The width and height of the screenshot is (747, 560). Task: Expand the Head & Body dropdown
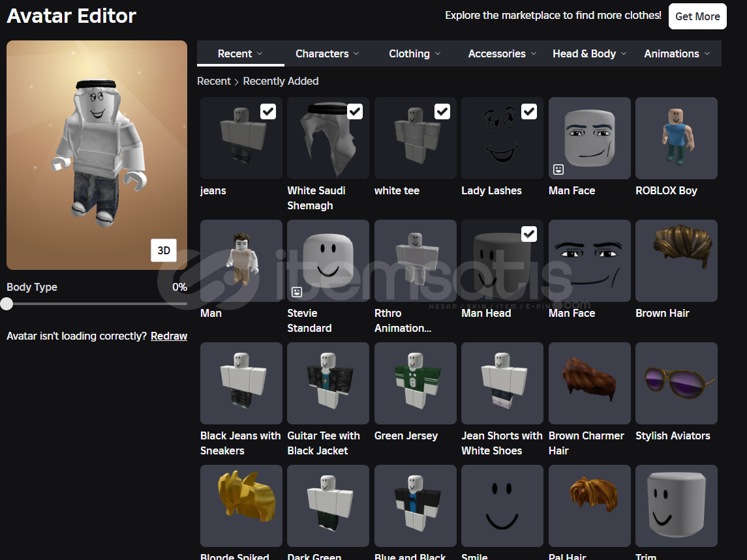pyautogui.click(x=589, y=53)
